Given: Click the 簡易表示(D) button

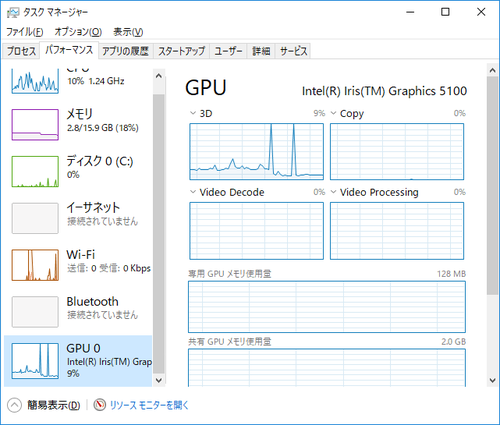Looking at the screenshot, I should pos(54,405).
